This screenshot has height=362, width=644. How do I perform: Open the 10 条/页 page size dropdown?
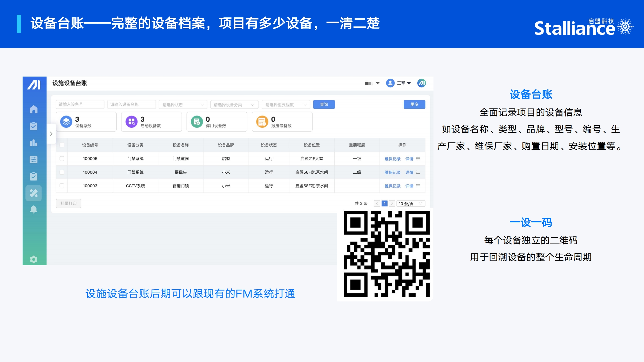click(411, 203)
